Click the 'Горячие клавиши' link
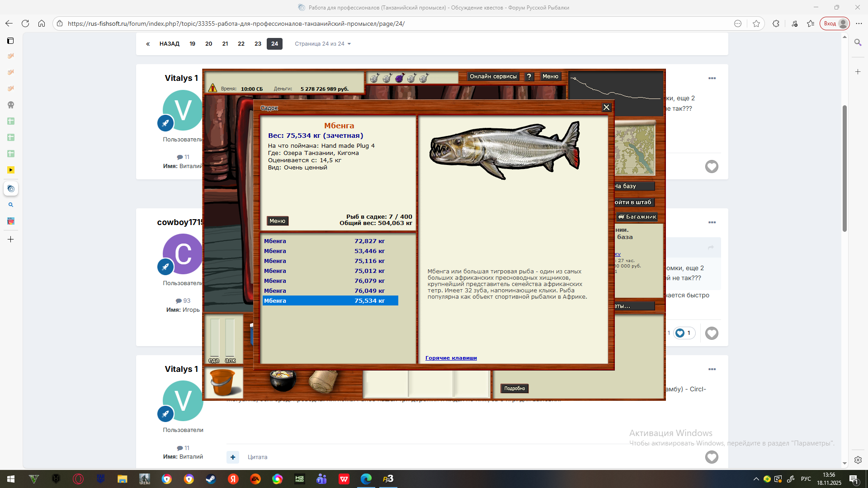This screenshot has height=488, width=868. (451, 358)
